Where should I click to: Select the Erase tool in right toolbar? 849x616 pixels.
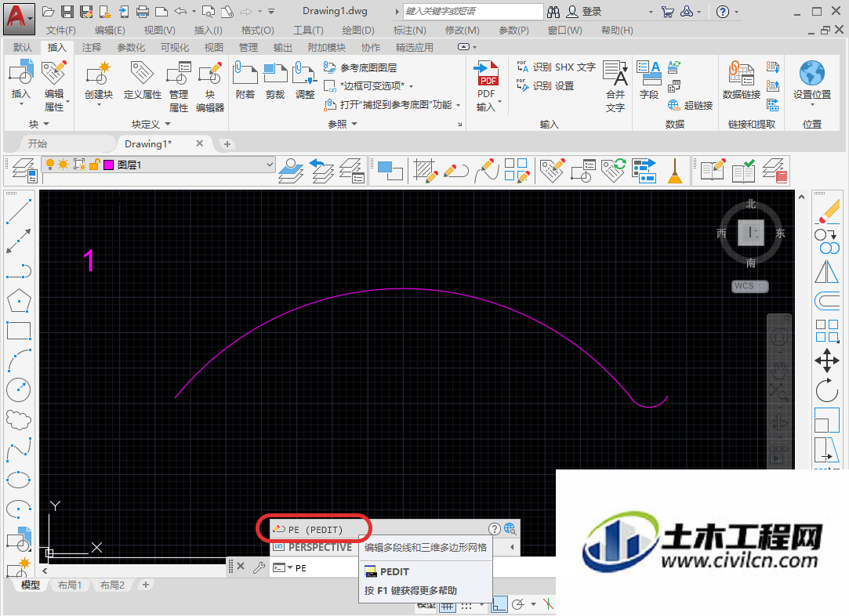[x=827, y=212]
